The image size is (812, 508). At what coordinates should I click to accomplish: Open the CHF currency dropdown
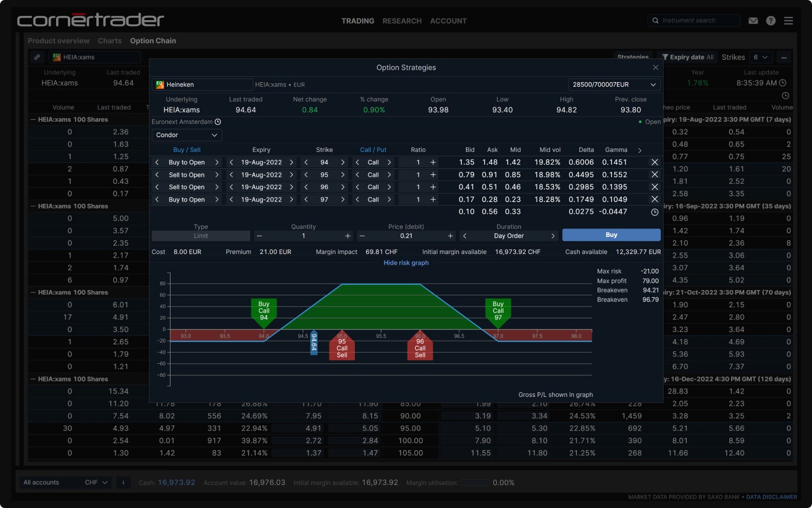(x=96, y=482)
